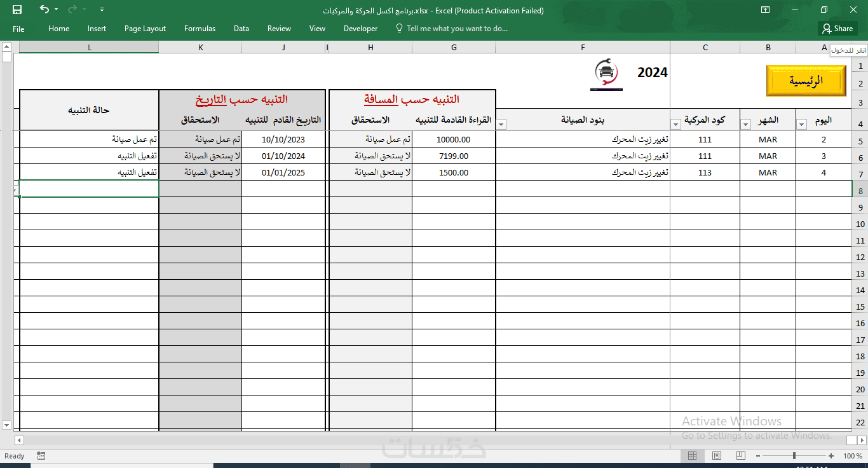Viewport: 868px width, 468px height.
Task: Open the File menu
Action: click(x=18, y=29)
